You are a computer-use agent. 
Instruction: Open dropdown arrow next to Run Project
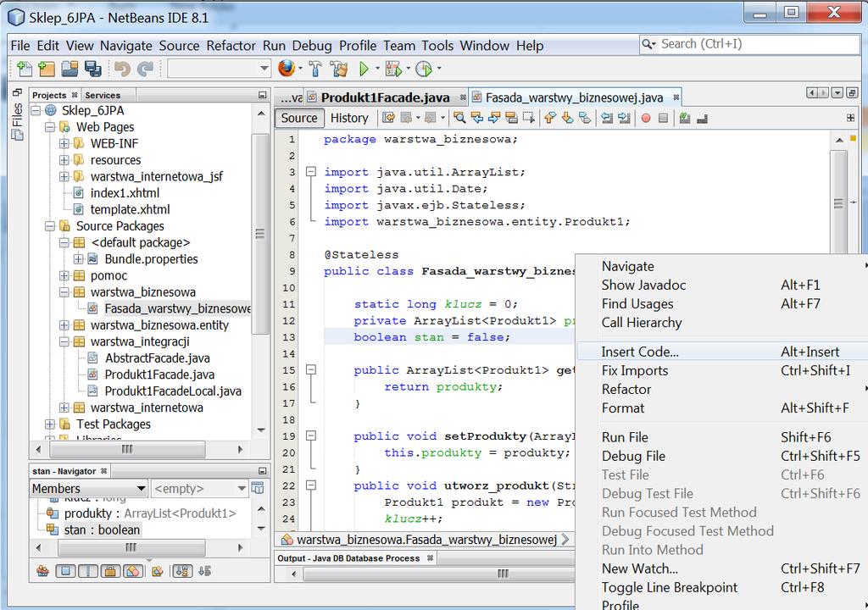click(377, 69)
